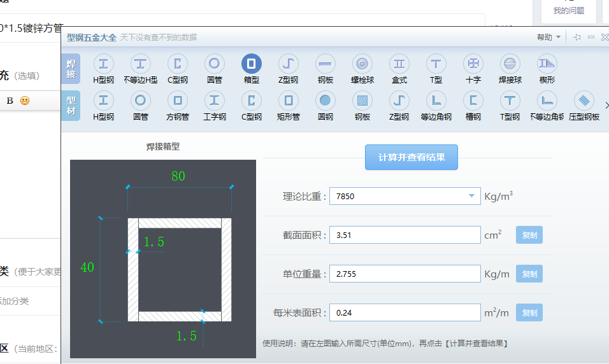Open 我的问题 in the background page
This screenshot has height=364, width=609.
pos(569,10)
